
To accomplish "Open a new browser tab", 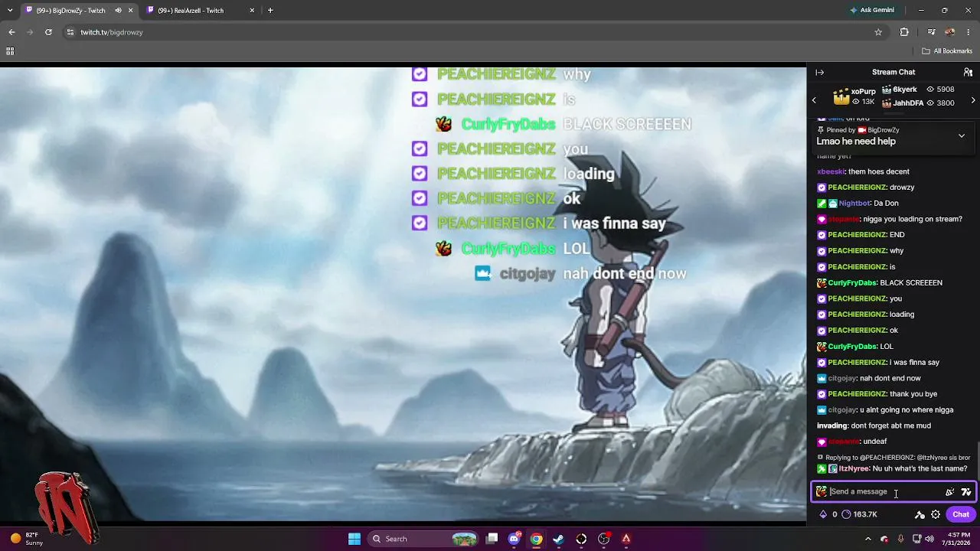I will [270, 11].
